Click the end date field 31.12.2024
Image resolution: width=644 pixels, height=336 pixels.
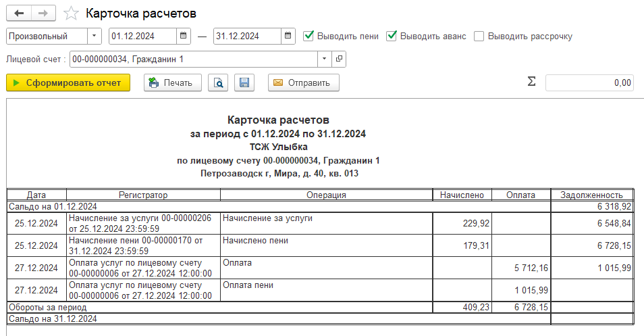[x=248, y=37]
